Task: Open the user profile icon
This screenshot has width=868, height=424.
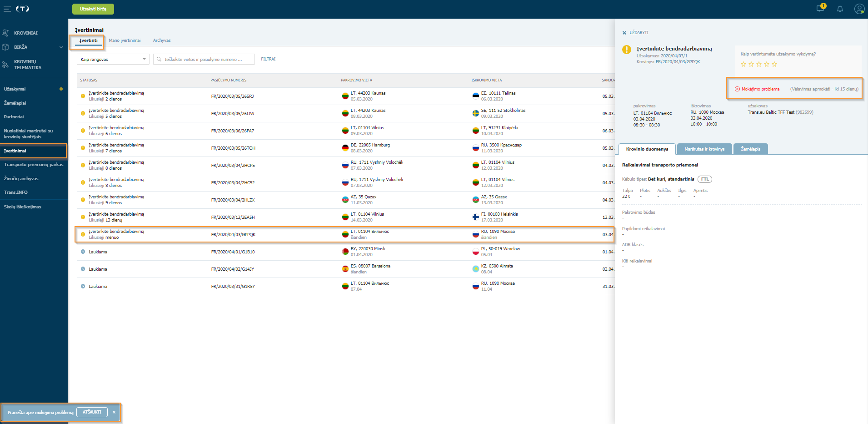Action: click(x=859, y=9)
